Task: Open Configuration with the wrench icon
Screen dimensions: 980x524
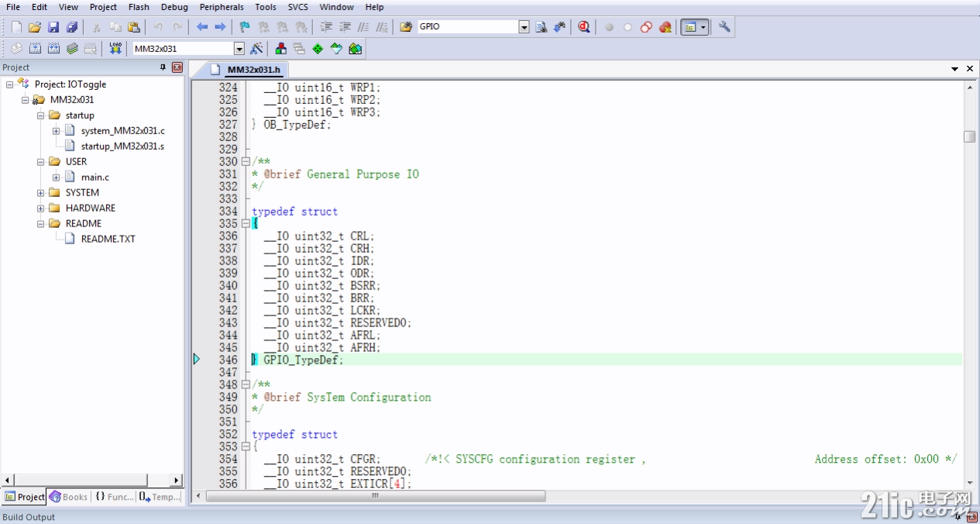Action: [x=724, y=27]
